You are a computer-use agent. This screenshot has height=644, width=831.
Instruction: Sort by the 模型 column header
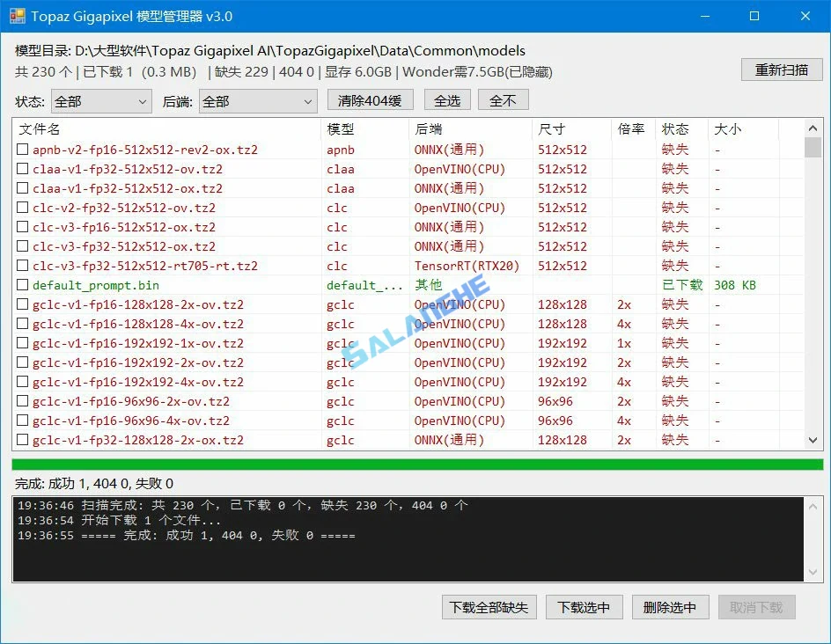365,128
